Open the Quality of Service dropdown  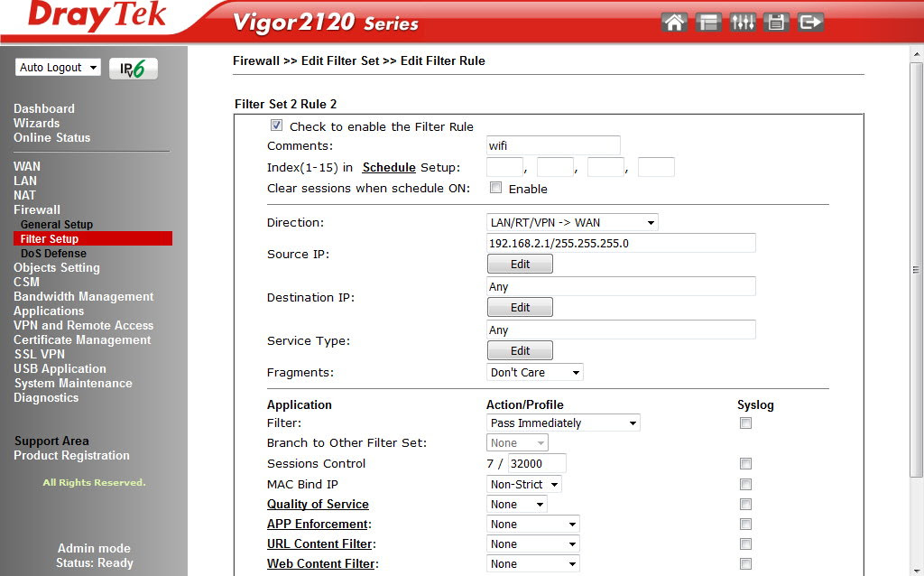tap(517, 504)
